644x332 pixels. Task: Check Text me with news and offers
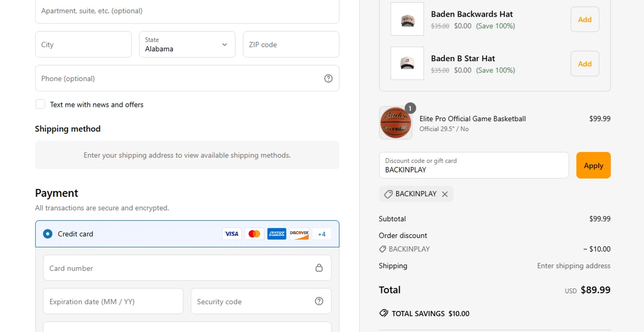[40, 104]
